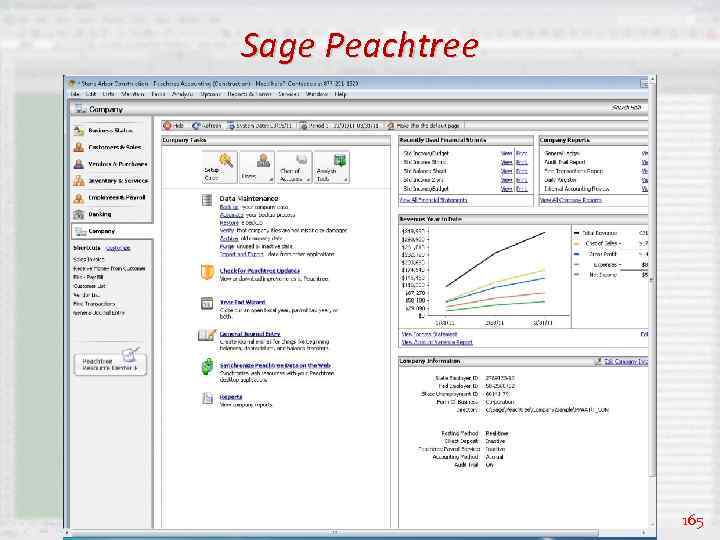This screenshot has width=720, height=540.
Task: Click the View All Financial Statements link
Action: coord(434,200)
